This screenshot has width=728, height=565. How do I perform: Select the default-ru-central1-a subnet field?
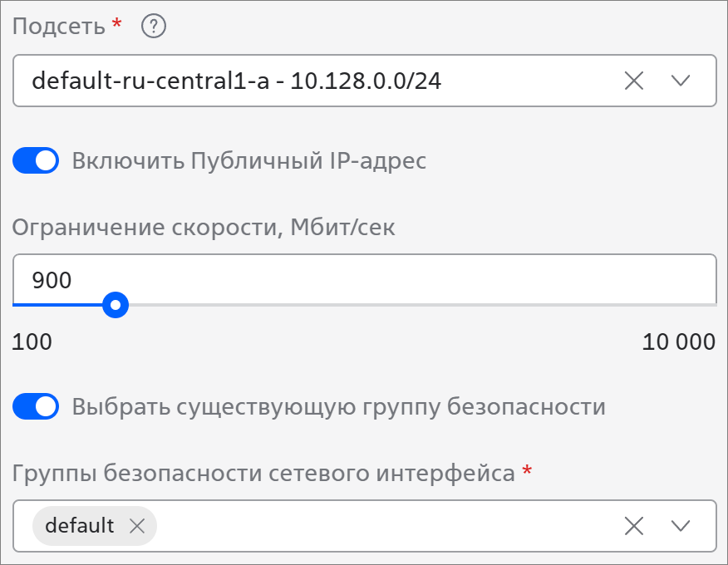pos(365,81)
